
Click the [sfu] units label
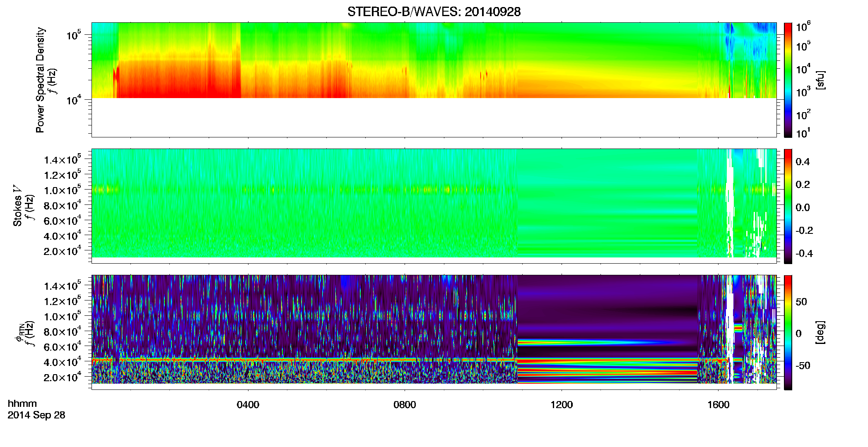pyautogui.click(x=820, y=80)
